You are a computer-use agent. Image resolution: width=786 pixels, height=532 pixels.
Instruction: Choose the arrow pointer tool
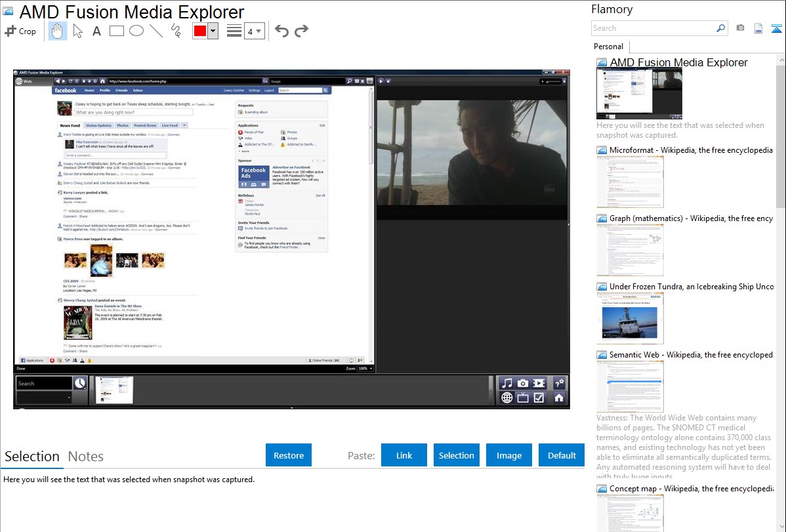77,31
